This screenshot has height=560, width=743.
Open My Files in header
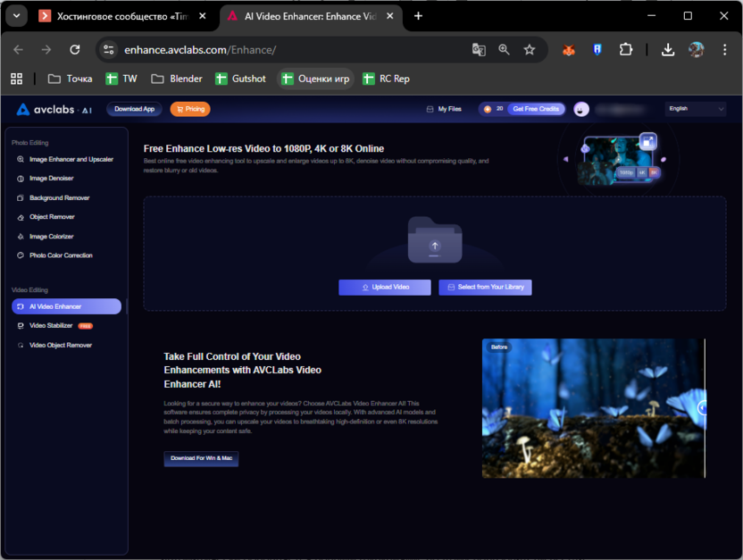[444, 109]
